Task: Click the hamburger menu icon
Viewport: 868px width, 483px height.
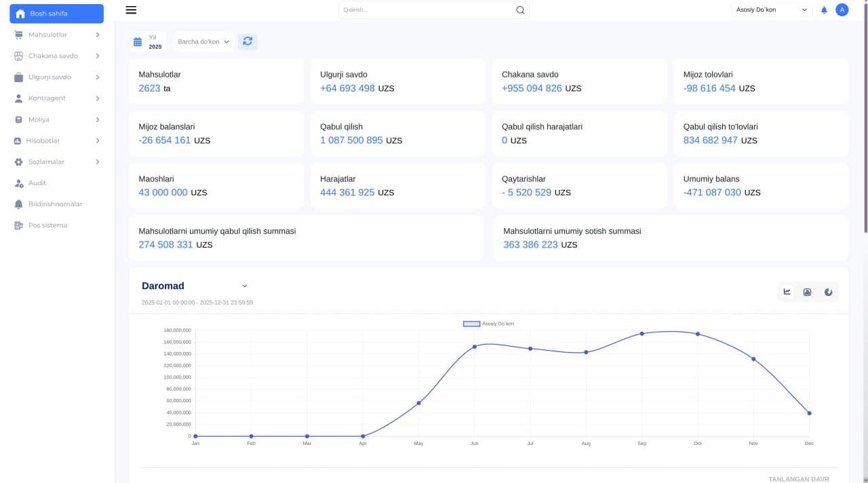Action: 132,10
